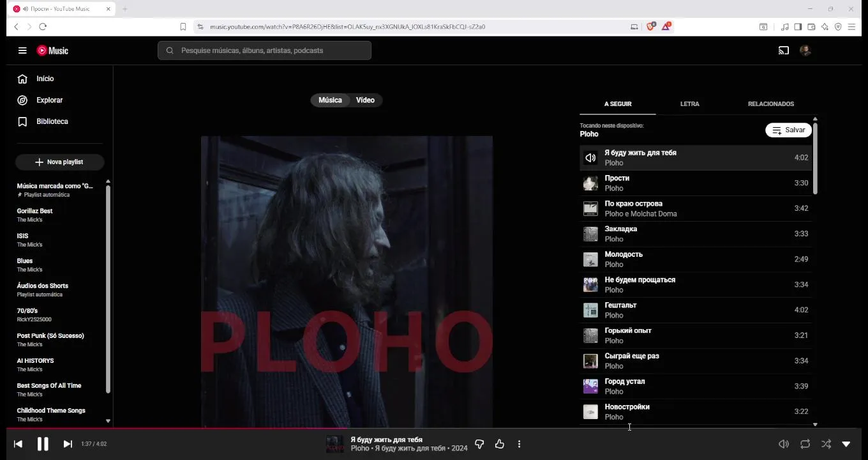The width and height of the screenshot is (868, 460).
Task: Create a Nova playlist
Action: 59,162
